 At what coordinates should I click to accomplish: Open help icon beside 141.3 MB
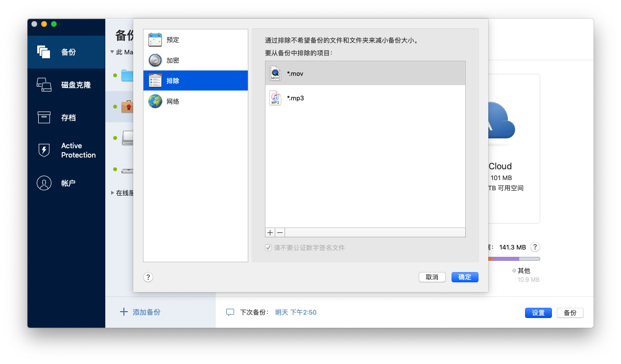click(x=535, y=247)
